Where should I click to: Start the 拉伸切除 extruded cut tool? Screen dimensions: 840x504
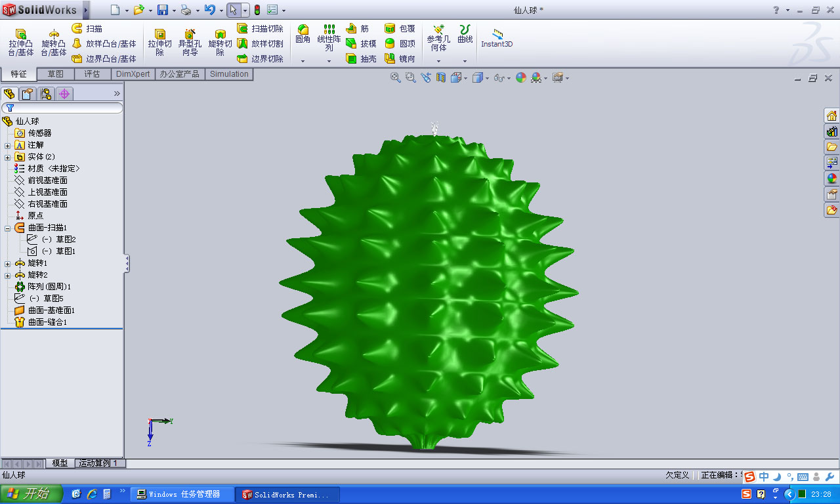pyautogui.click(x=159, y=43)
